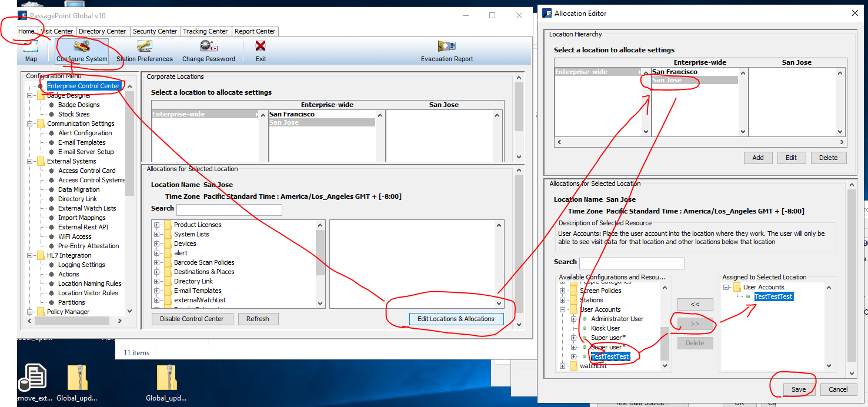Open External Rest API tree item
The width and height of the screenshot is (868, 407).
tap(84, 227)
